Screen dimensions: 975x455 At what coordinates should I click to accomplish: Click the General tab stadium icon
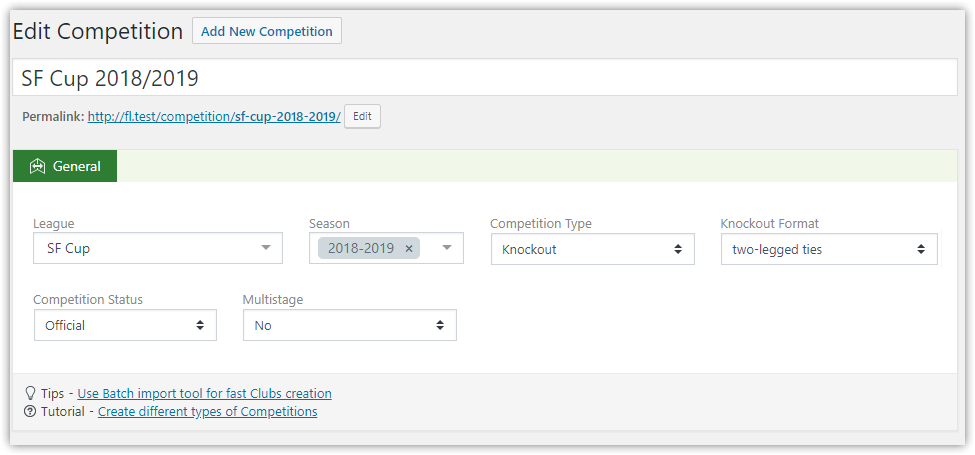tap(38, 166)
